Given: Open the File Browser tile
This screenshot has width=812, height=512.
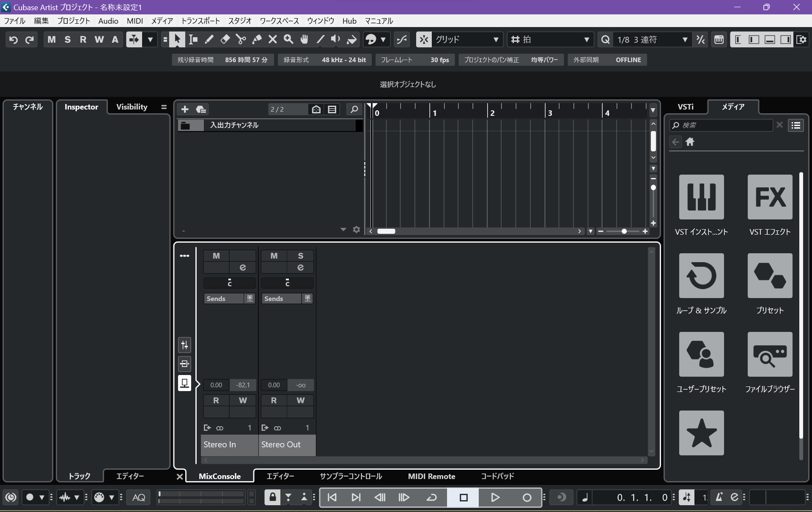Looking at the screenshot, I should click(x=770, y=354).
